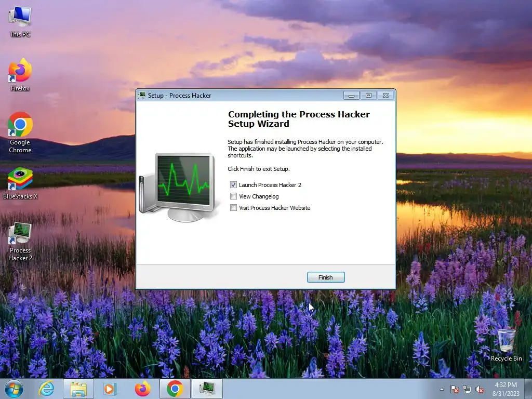
Task: Open the Windows Start button
Action: 14,389
